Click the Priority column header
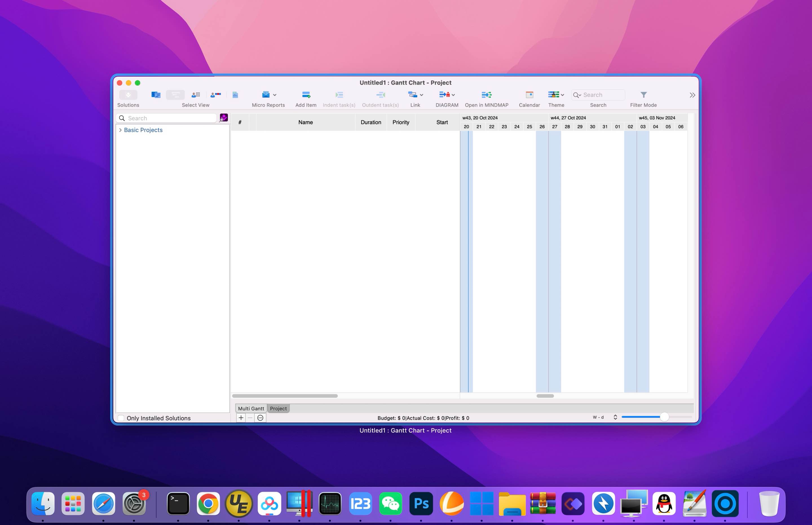This screenshot has height=525, width=812. pos(401,122)
